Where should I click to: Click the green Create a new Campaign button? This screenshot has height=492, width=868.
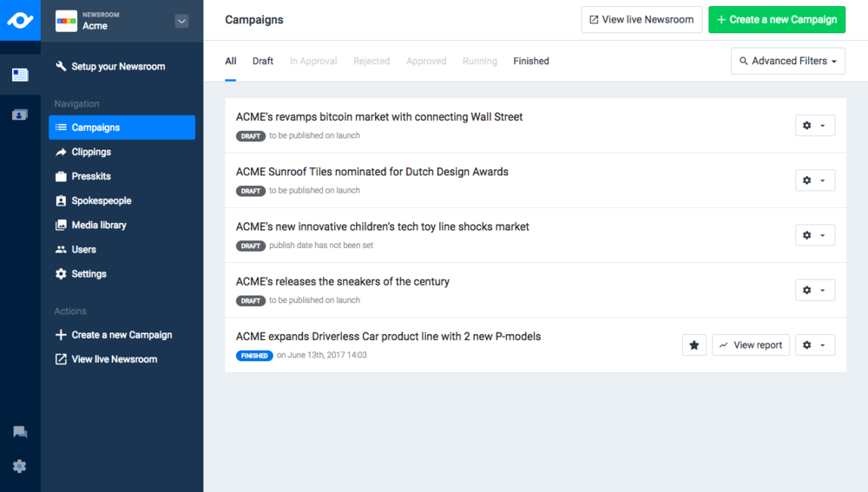[x=777, y=19]
